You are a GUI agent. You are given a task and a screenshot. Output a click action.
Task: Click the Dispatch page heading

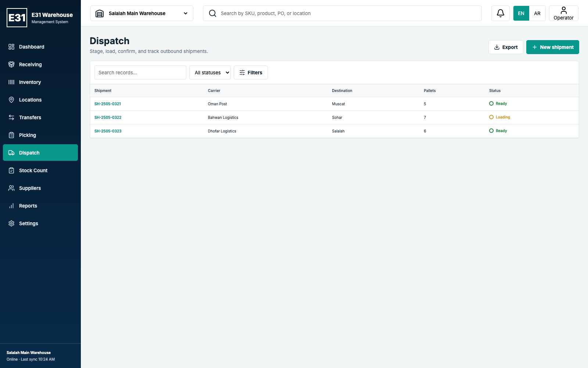coord(110,41)
